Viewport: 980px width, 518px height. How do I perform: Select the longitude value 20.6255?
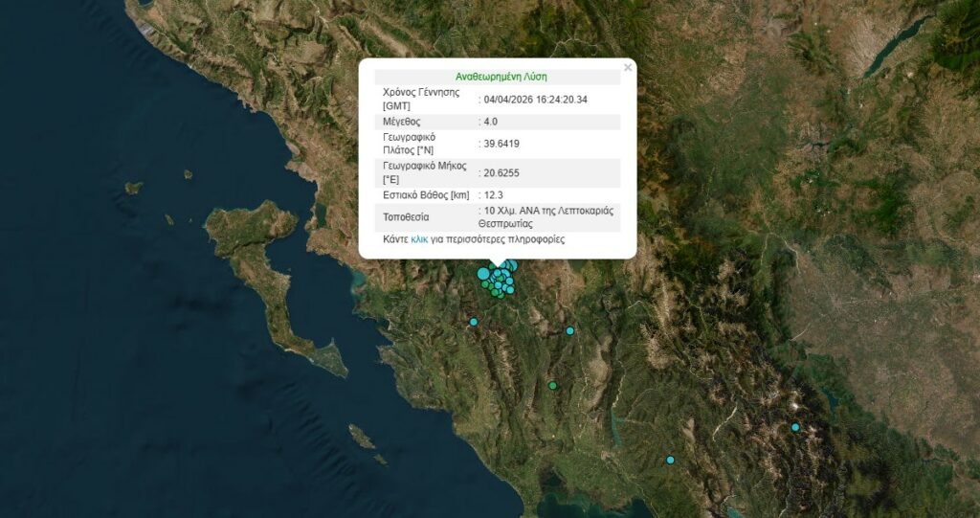[501, 173]
